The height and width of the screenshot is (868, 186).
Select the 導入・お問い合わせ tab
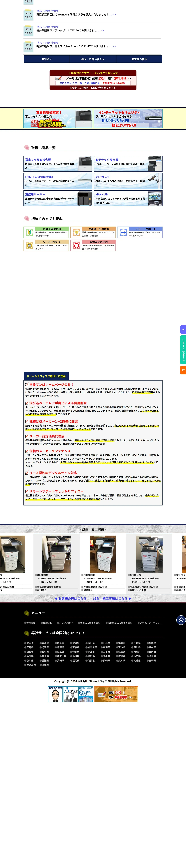click(93, 59)
